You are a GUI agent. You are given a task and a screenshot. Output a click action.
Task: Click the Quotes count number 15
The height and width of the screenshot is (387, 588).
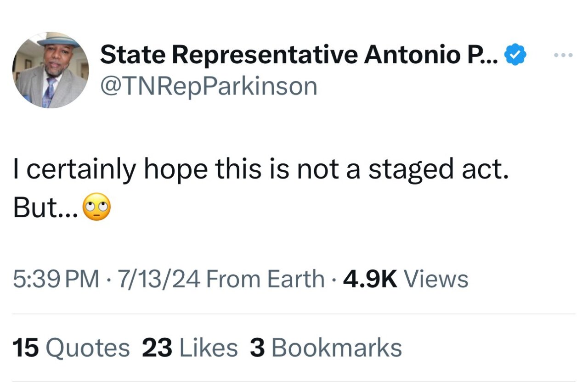pyautogui.click(x=25, y=348)
